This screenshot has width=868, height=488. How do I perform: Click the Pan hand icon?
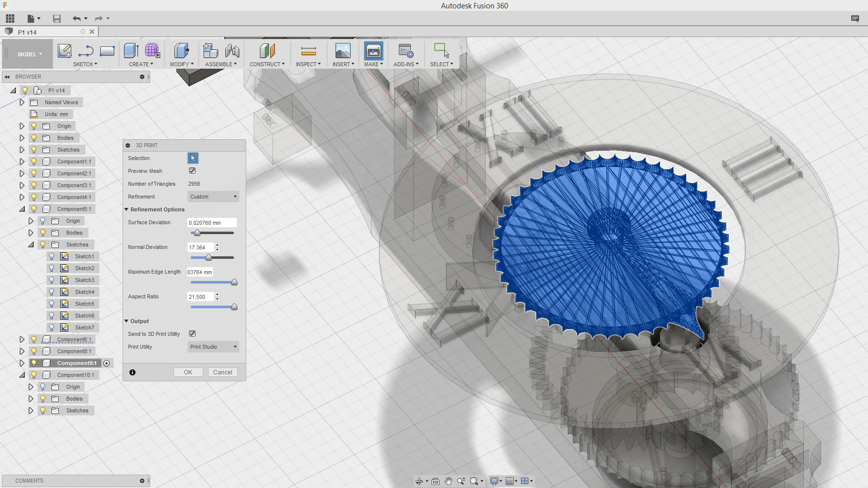point(448,481)
